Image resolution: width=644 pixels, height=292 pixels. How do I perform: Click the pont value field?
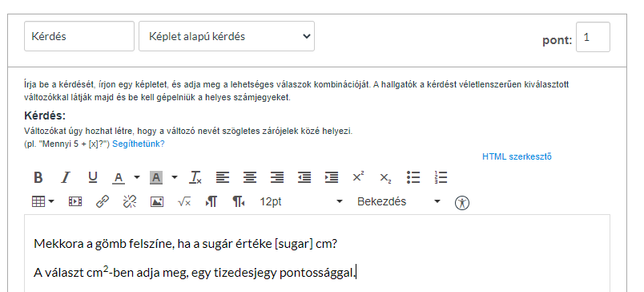[593, 37]
